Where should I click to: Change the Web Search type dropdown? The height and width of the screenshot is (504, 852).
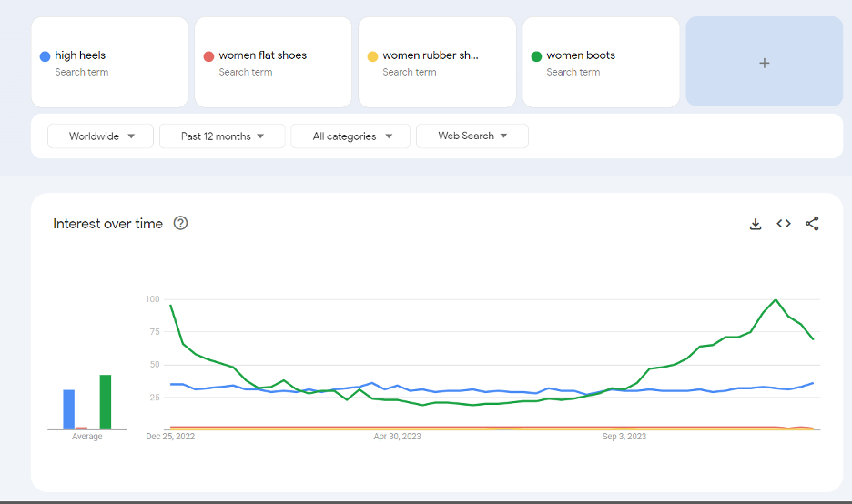coord(472,136)
